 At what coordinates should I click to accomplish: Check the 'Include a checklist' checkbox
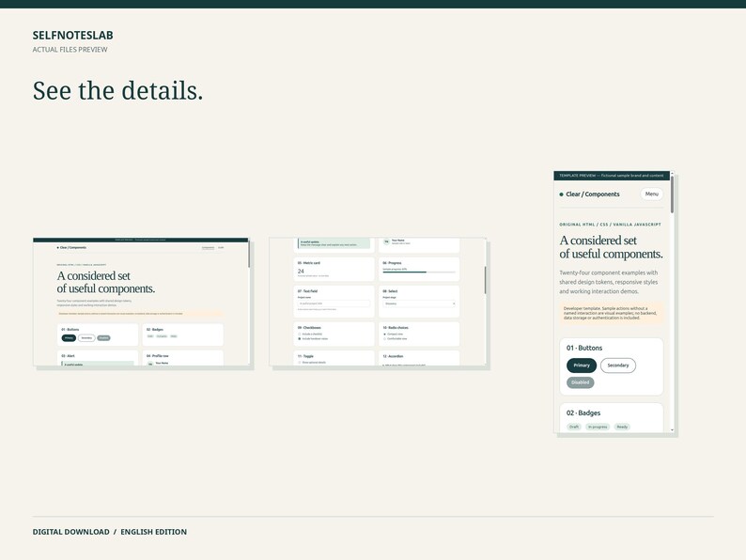click(300, 334)
